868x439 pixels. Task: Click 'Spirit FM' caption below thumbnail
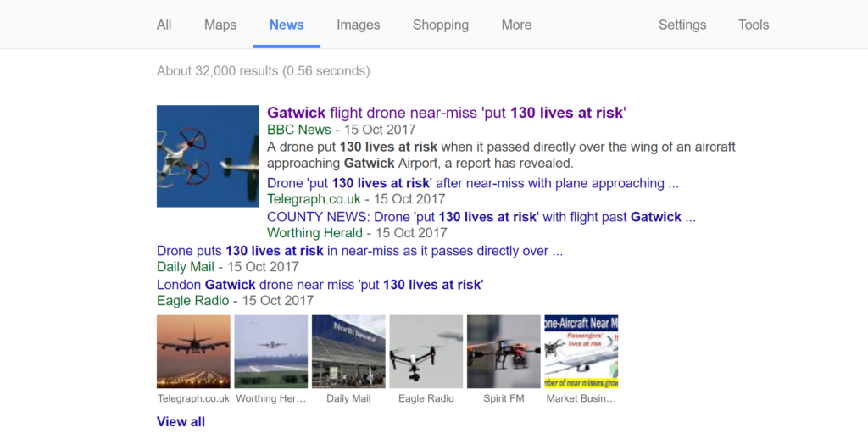[504, 398]
